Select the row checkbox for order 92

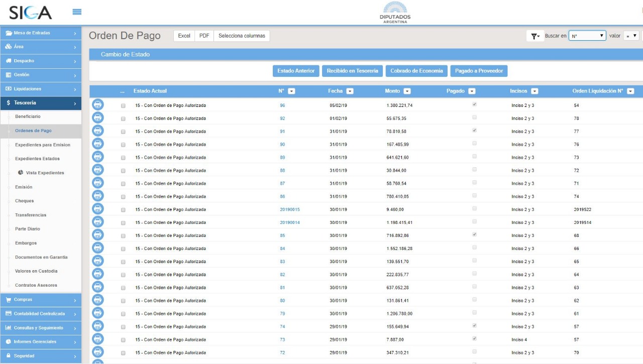coord(123,118)
